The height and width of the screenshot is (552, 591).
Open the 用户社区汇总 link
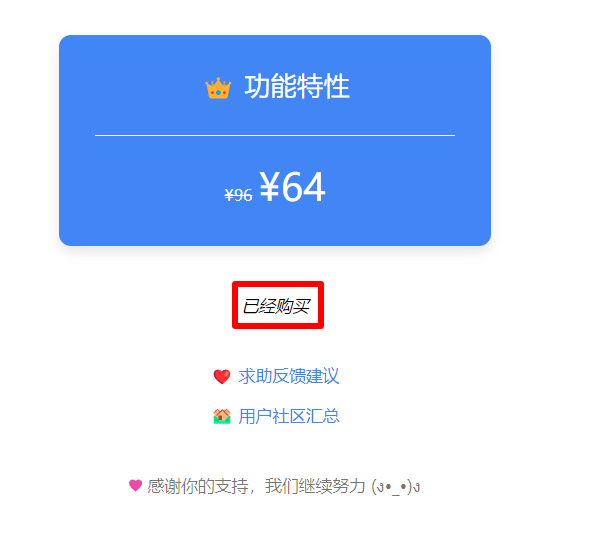[289, 416]
